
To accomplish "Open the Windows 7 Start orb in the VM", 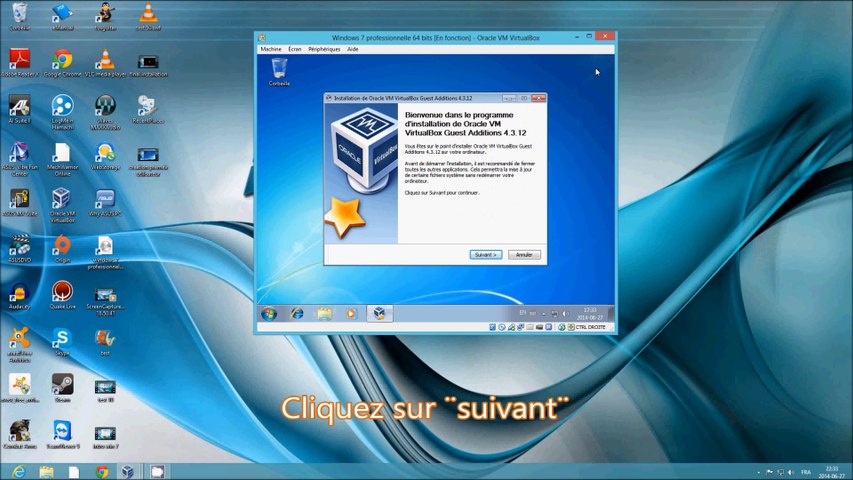I will click(269, 313).
